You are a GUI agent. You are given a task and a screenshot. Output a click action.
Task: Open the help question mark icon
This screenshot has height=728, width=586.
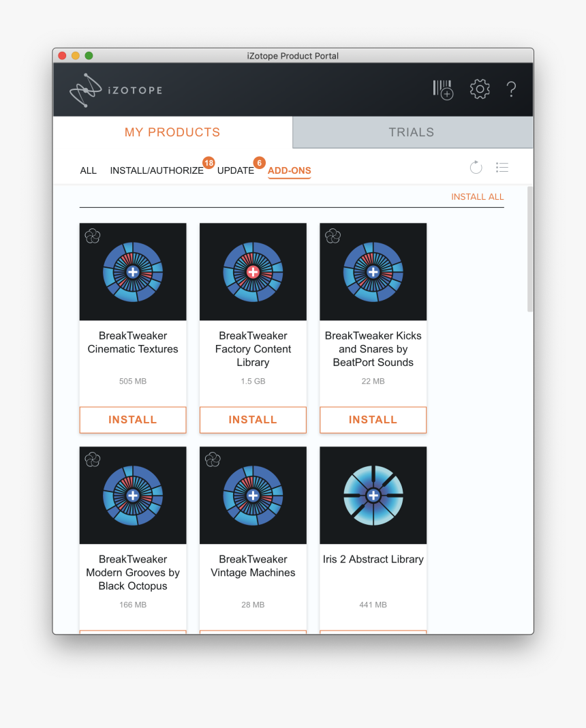coord(511,89)
